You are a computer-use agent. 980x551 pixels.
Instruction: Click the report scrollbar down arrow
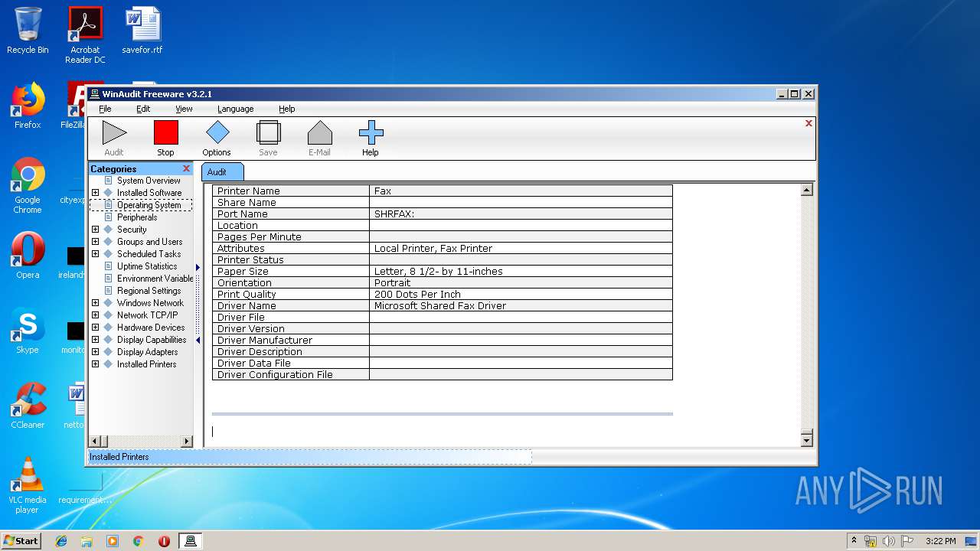click(806, 440)
